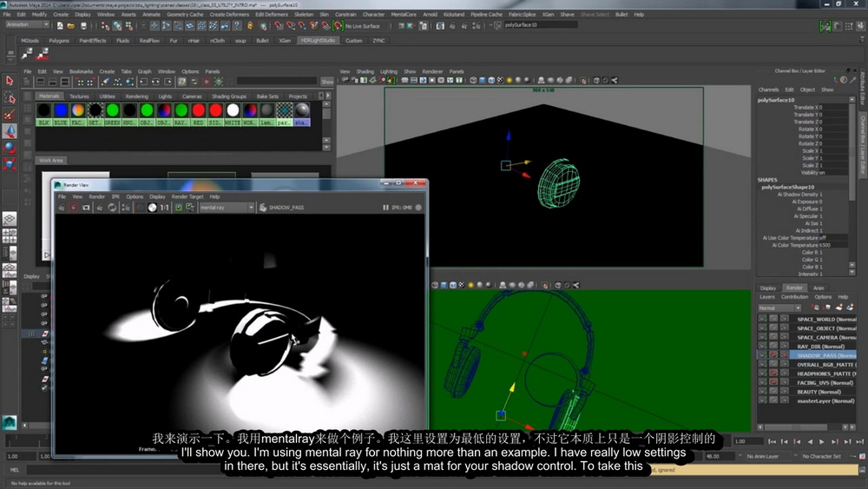Click the Hypershade clear graph brush icon
This screenshot has height=489, width=868.
click(x=105, y=82)
